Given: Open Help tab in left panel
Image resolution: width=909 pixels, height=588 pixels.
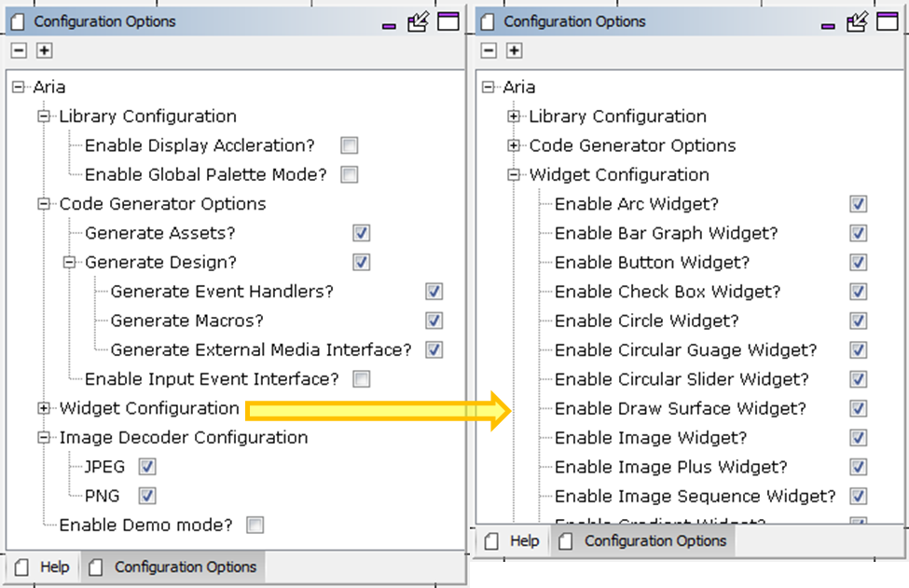Looking at the screenshot, I should point(44,567).
